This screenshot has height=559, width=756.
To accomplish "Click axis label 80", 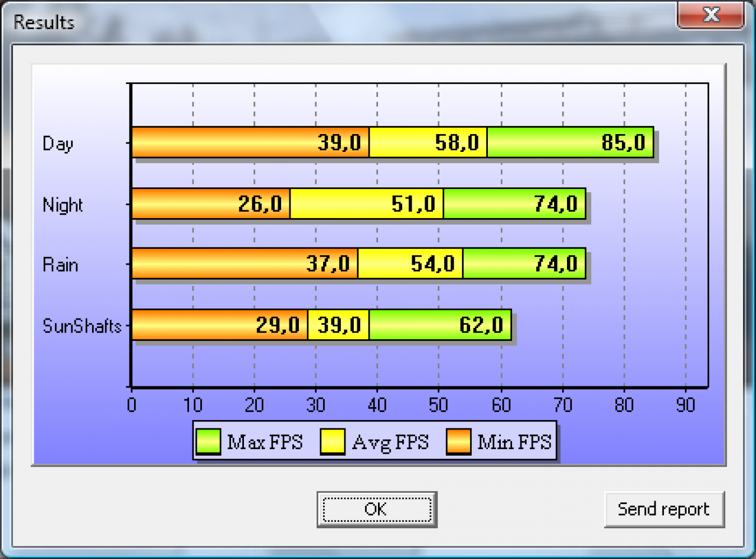I will click(x=624, y=405).
